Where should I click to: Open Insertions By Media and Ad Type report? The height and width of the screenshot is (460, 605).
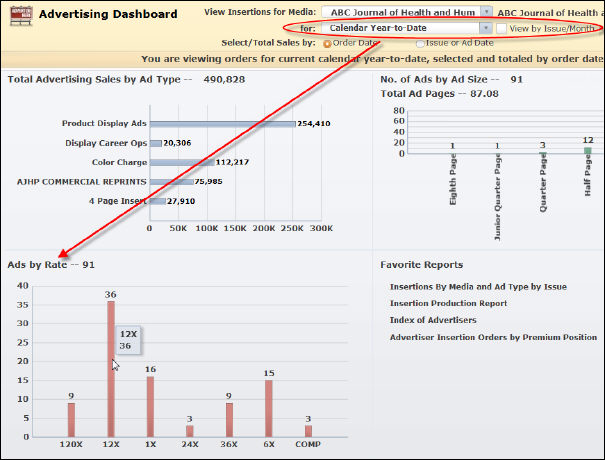[477, 287]
